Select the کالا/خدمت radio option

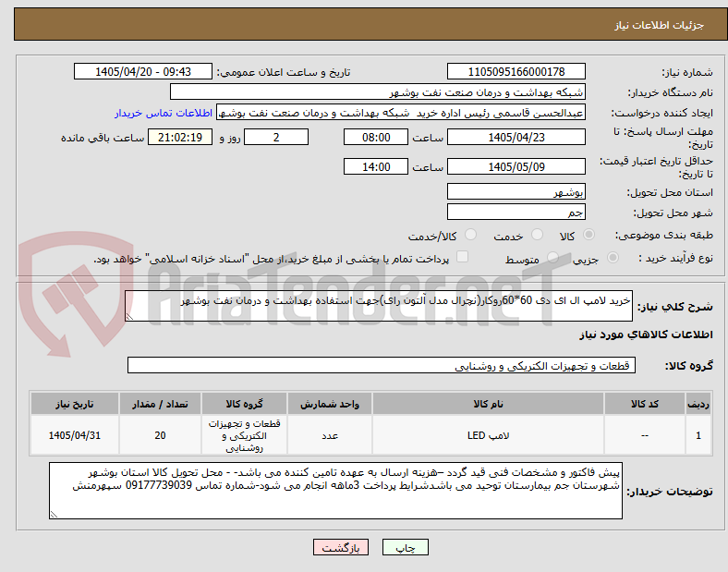(x=470, y=235)
